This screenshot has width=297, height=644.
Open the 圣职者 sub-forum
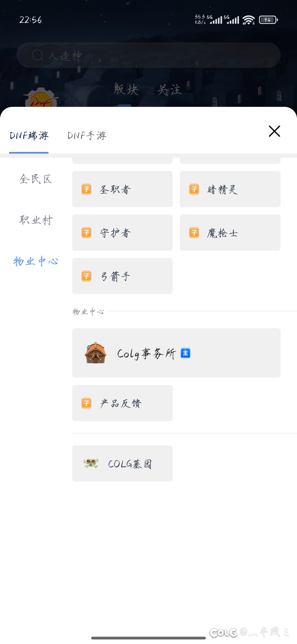(x=122, y=189)
